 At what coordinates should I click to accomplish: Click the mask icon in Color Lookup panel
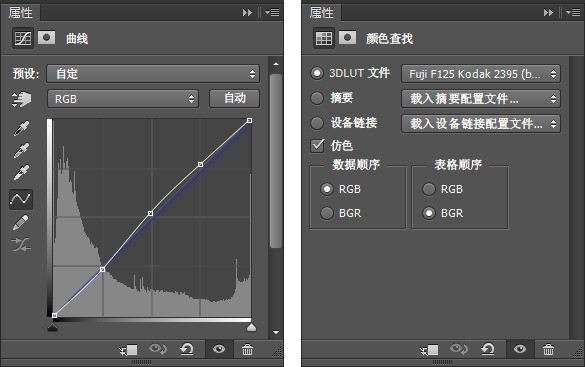(347, 38)
